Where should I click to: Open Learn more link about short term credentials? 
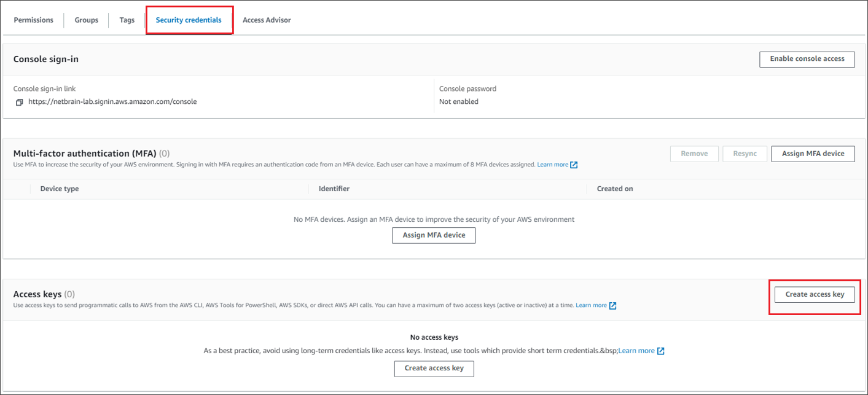tap(636, 351)
